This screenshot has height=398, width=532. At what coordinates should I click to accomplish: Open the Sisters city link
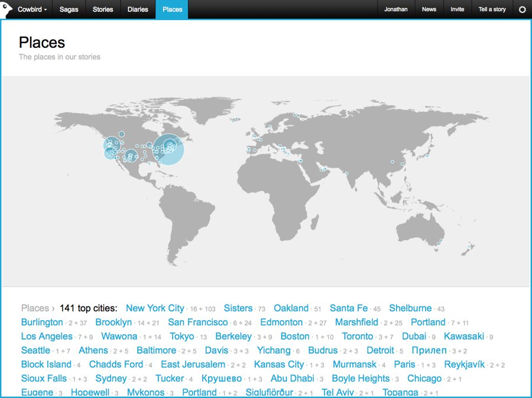tap(238, 308)
